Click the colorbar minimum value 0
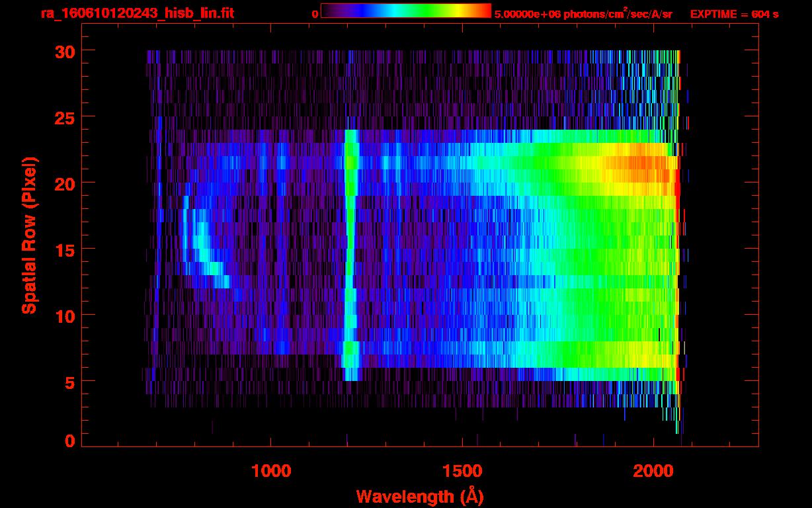 [x=315, y=14]
